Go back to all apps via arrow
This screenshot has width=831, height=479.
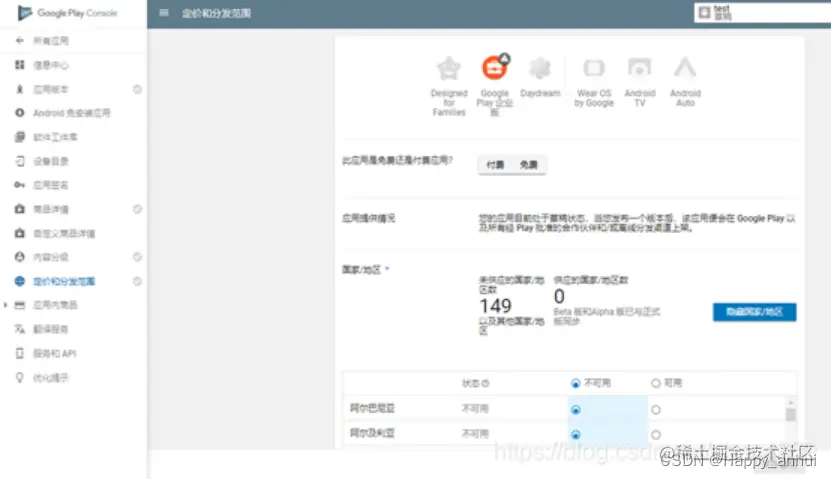point(20,41)
